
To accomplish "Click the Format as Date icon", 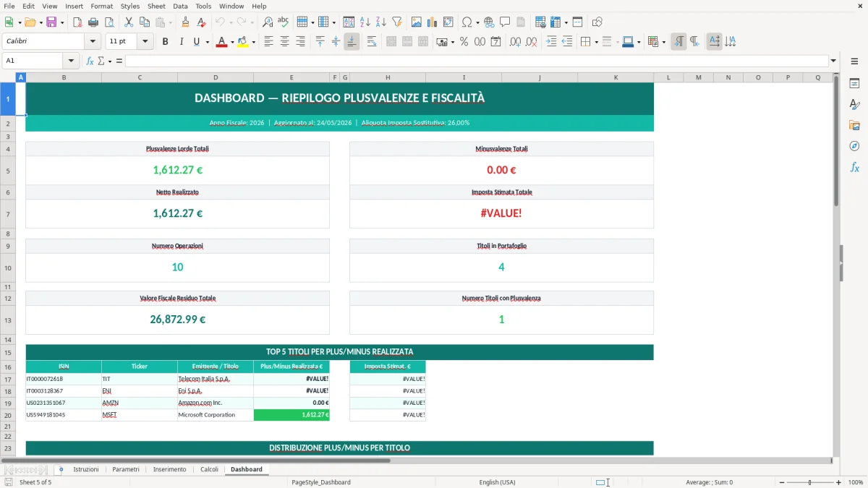I will click(495, 42).
